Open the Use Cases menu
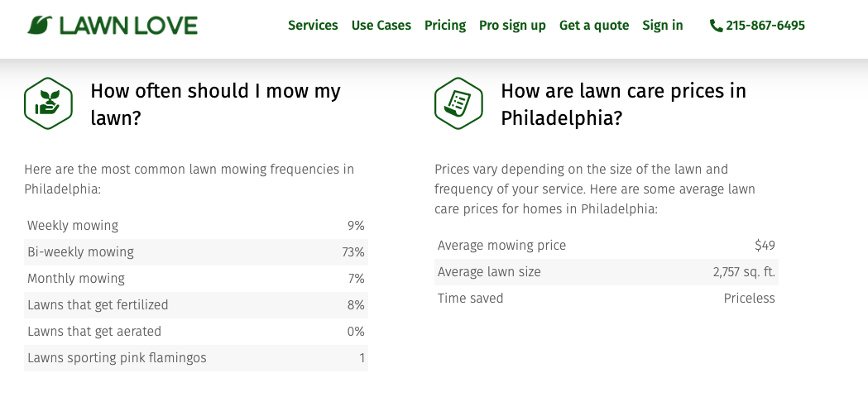Viewport: 868px width, 397px height. [x=381, y=26]
